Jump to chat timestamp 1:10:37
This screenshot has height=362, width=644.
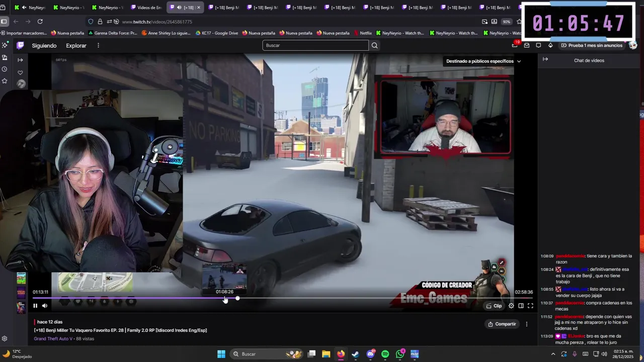click(x=547, y=303)
